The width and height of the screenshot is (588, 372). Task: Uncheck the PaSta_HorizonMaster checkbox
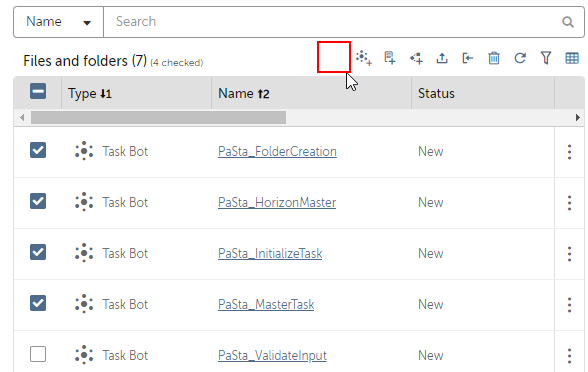point(38,201)
